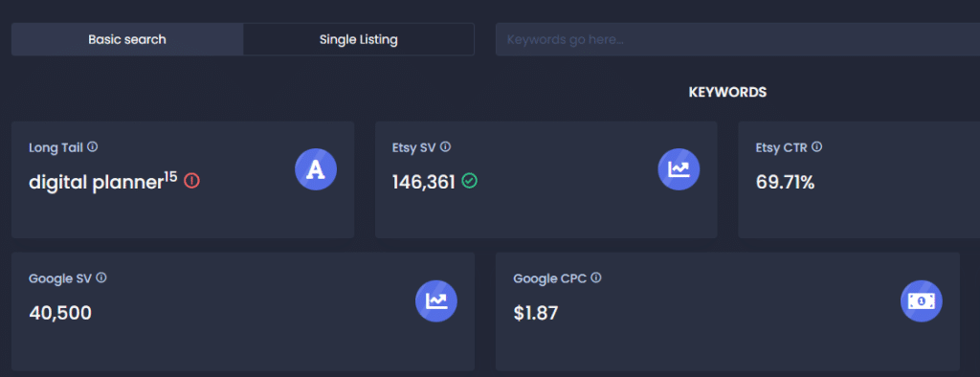The image size is (980, 377).
Task: Click the green checkmark next to 146,361
Action: click(469, 181)
